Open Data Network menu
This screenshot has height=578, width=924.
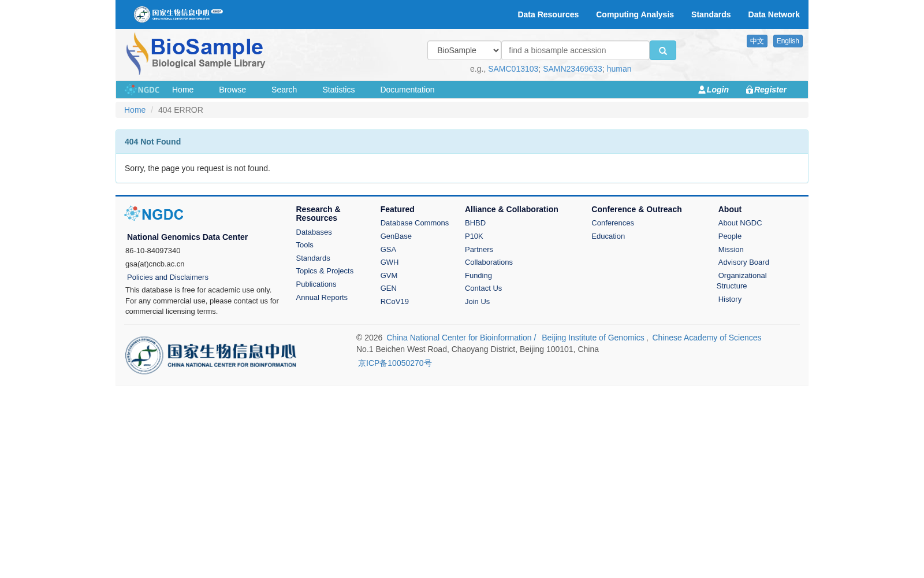[774, 14]
